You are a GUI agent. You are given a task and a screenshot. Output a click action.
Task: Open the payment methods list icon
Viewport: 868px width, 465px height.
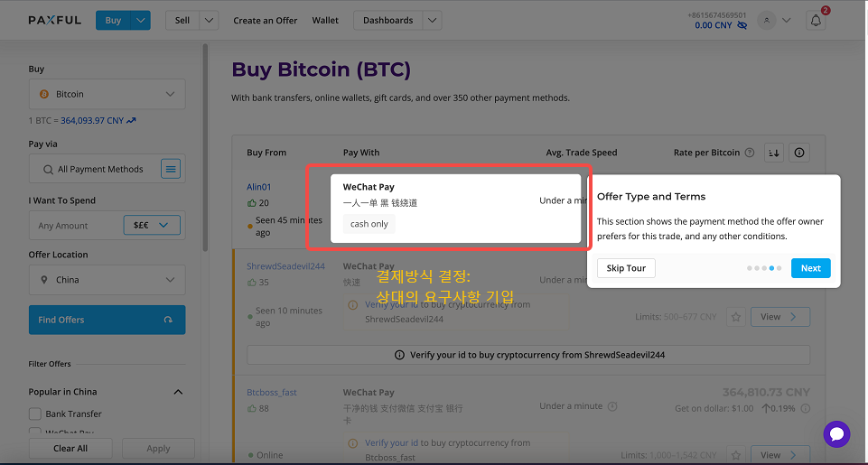(x=171, y=169)
